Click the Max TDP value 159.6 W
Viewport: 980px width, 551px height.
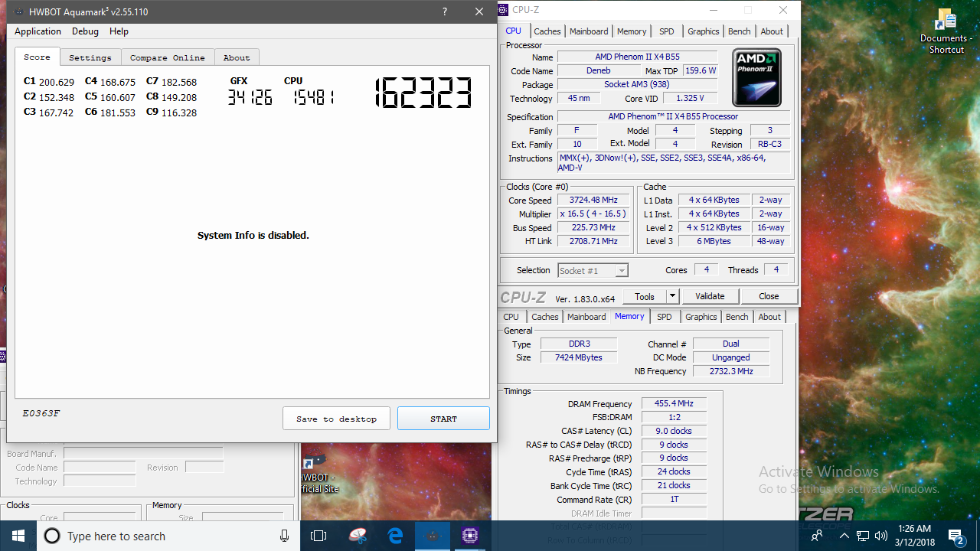pos(700,70)
